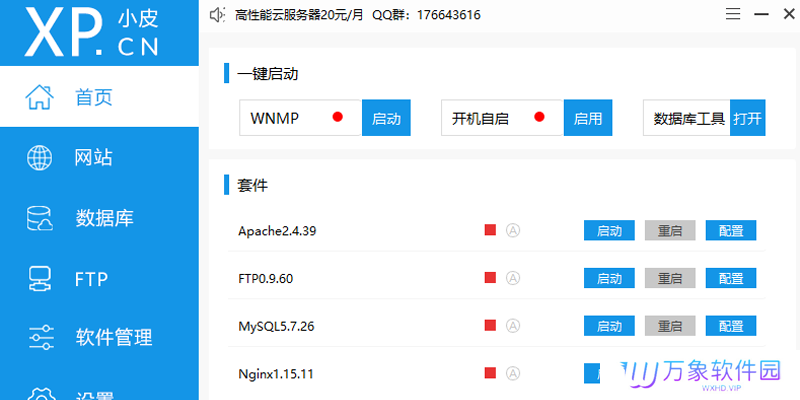Click MySQL5.7.26 red stopped indicator
This screenshot has height=400, width=800.
click(x=490, y=325)
